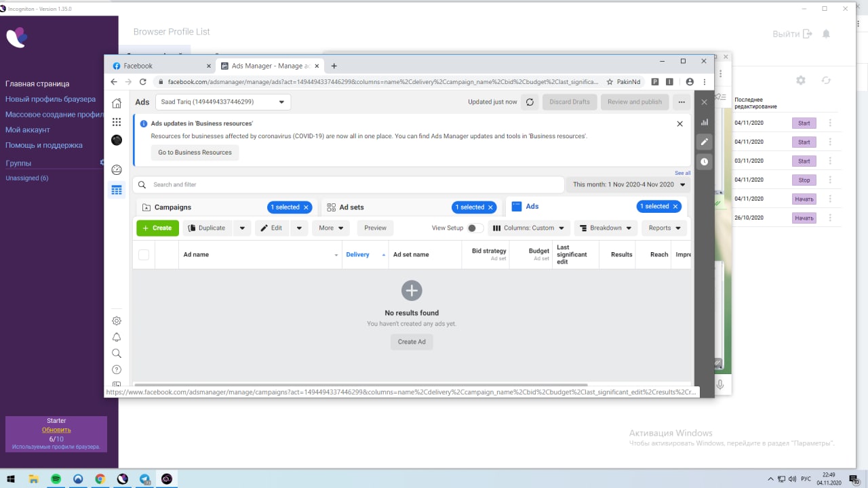Click the green Create button

coord(157,228)
